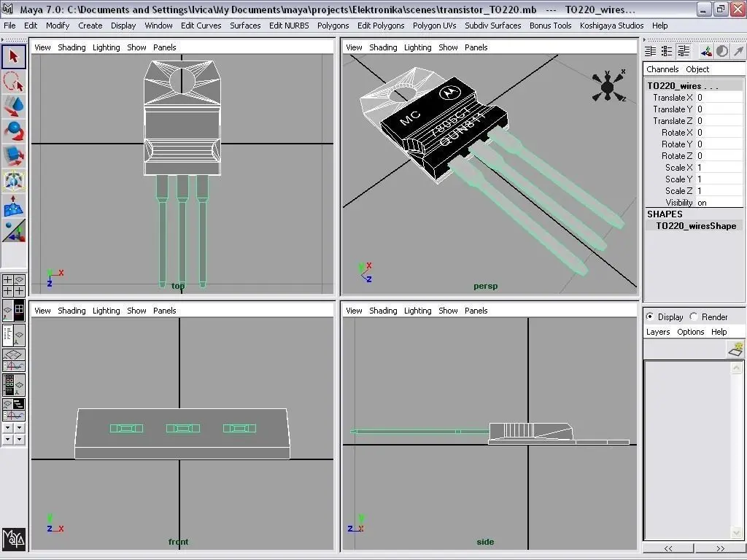Click the Scale Z value field
747x560 pixels.
click(x=719, y=191)
